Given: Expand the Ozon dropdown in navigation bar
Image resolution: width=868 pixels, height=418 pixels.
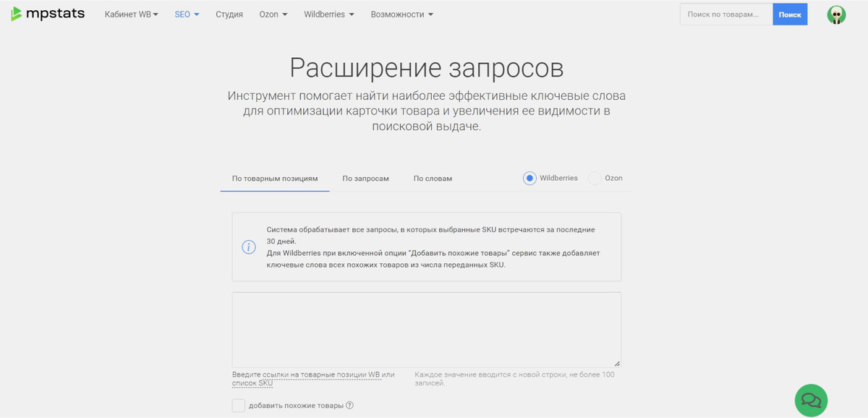Looking at the screenshot, I should tap(273, 14).
